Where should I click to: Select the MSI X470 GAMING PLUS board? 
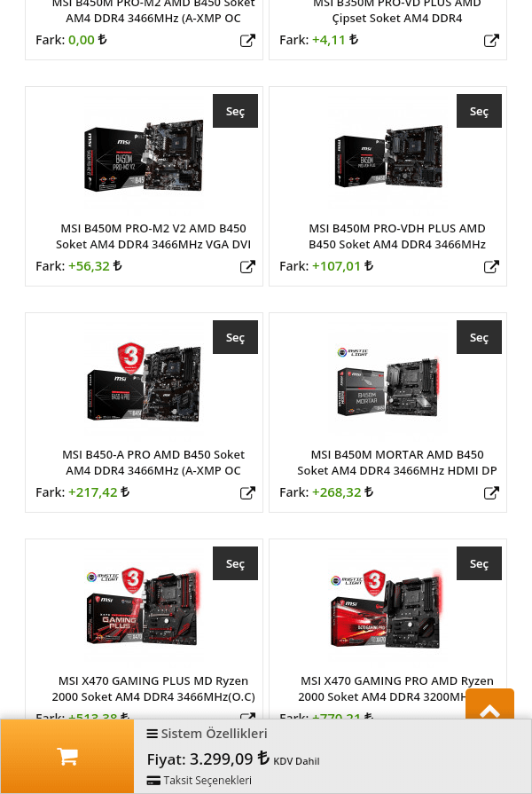pos(235,563)
